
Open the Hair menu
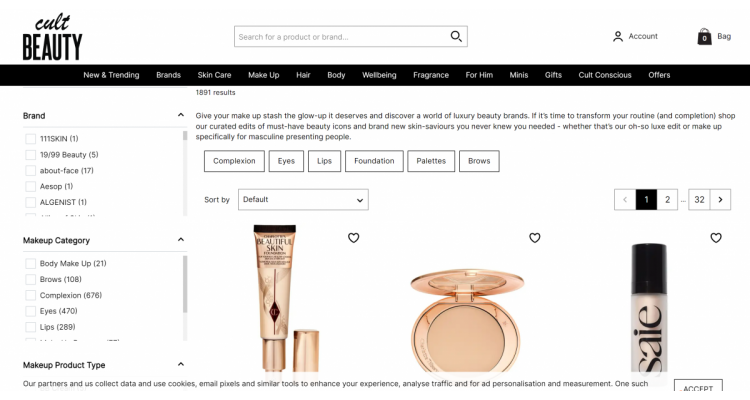tap(303, 75)
